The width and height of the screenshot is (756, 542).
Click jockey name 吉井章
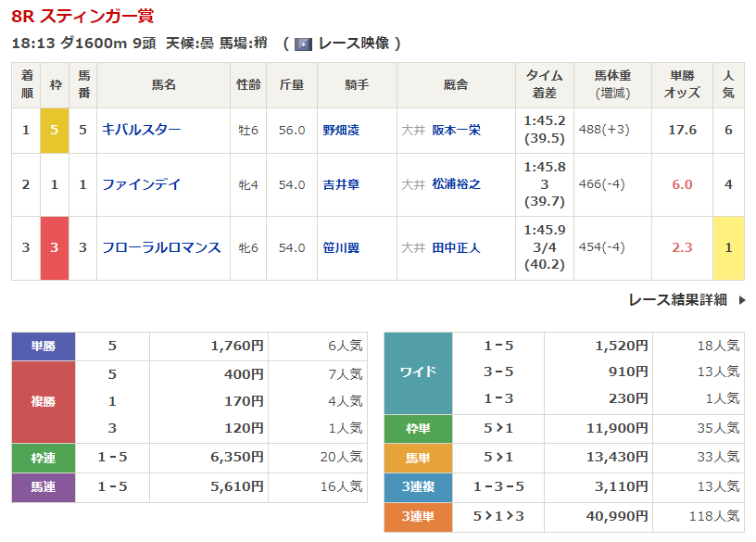point(340,184)
